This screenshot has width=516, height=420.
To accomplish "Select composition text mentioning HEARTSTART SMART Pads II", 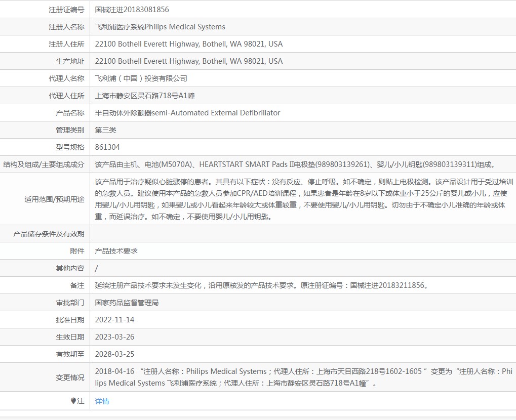I will [295, 164].
